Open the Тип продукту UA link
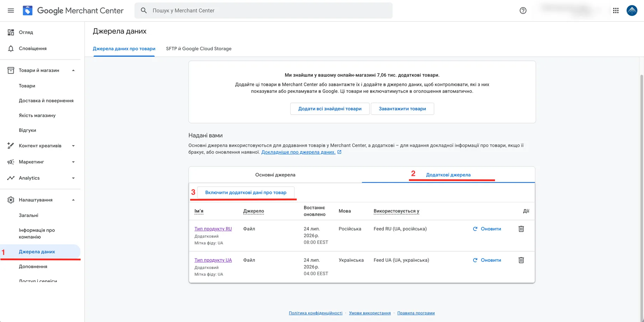 coord(213,260)
